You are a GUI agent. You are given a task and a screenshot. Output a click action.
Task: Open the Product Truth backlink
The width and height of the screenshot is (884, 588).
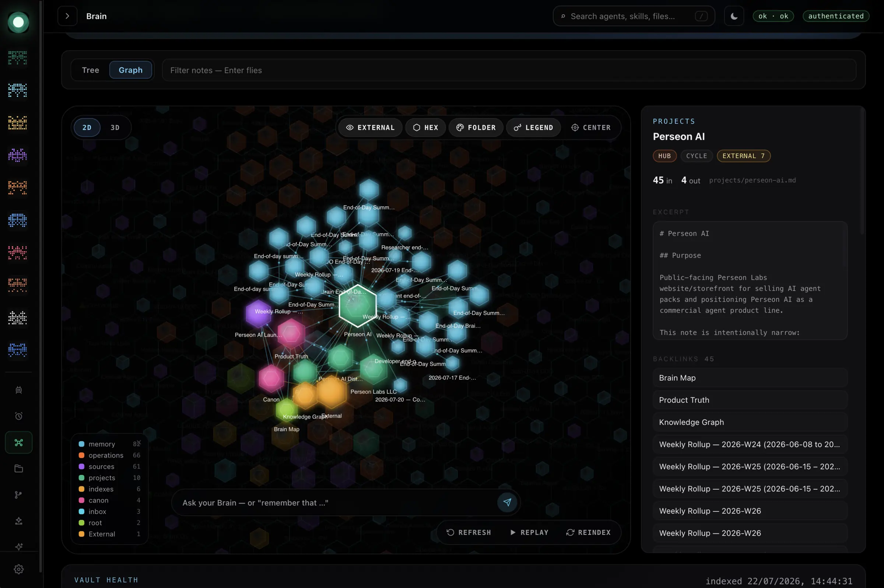tap(750, 400)
